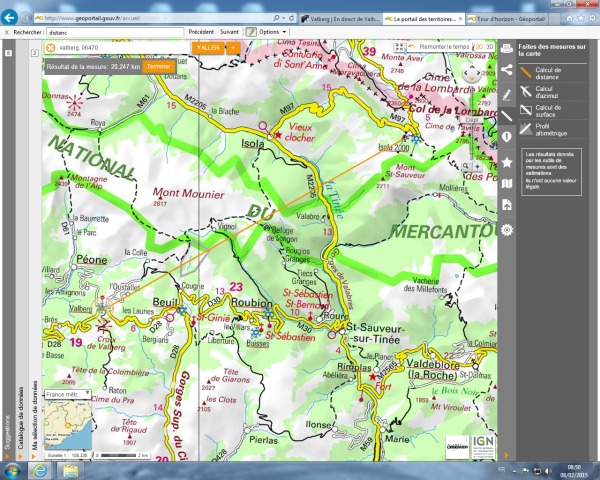600x480 pixels.
Task: Click the browser back arrow
Action: (x=10, y=18)
